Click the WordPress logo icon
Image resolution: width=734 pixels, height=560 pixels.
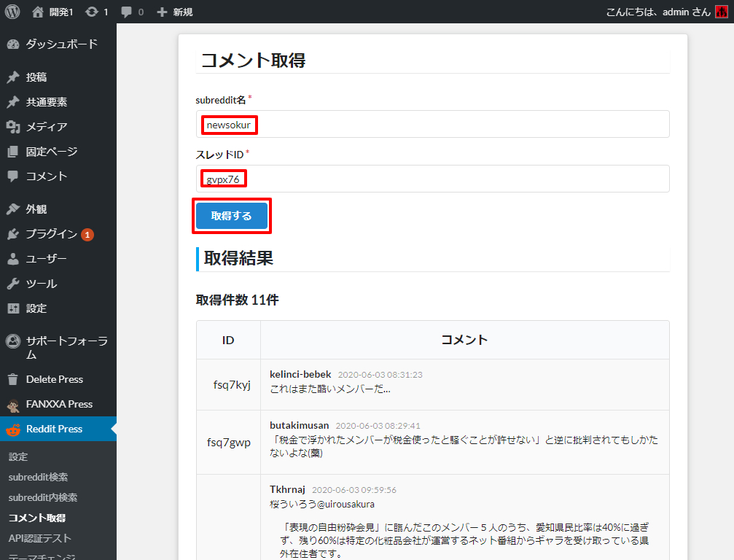[12, 12]
